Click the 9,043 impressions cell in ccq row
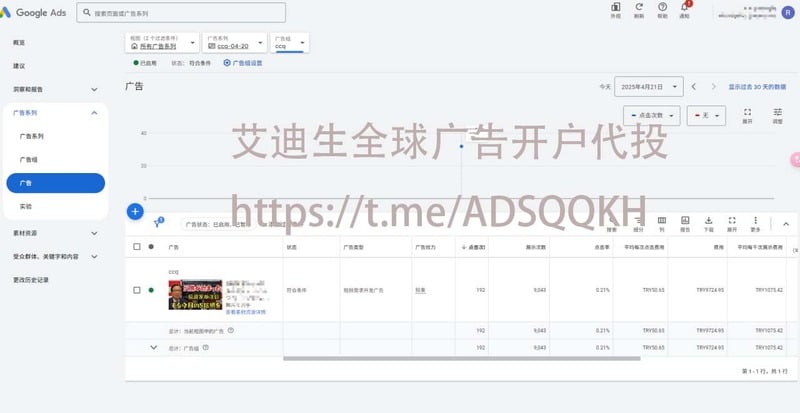 540,290
